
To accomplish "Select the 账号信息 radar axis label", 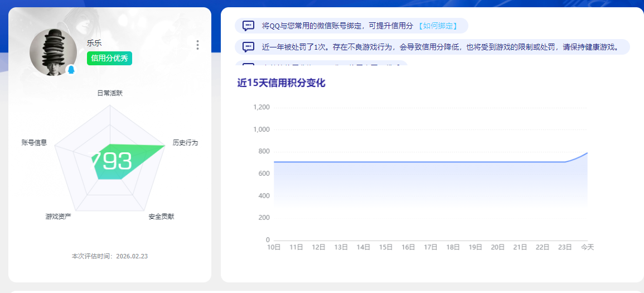I will [x=34, y=143].
